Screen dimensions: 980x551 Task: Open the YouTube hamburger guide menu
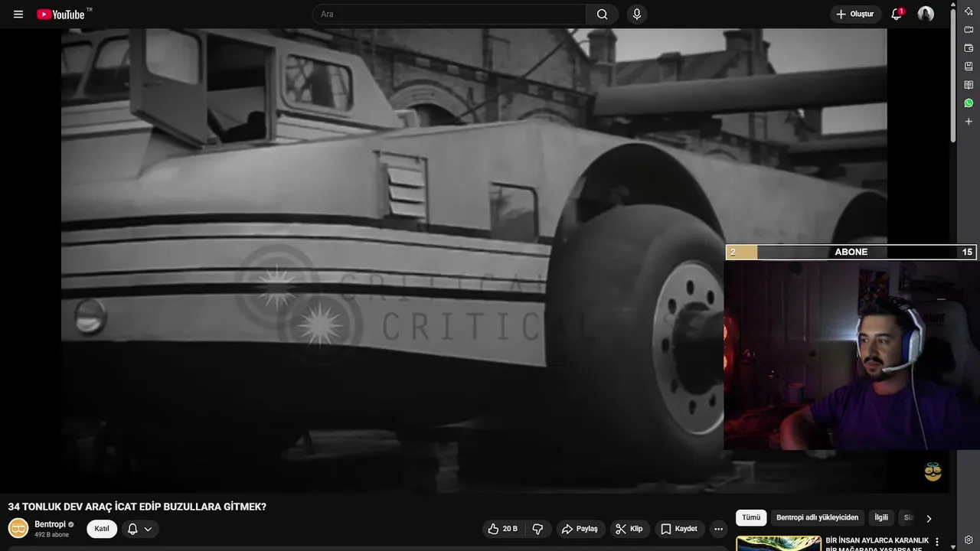pos(18,15)
